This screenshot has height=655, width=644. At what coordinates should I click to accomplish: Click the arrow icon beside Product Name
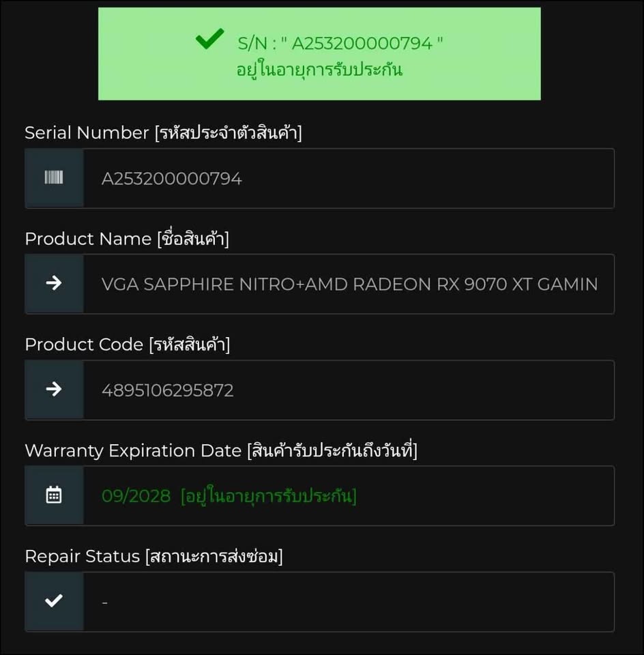54,284
